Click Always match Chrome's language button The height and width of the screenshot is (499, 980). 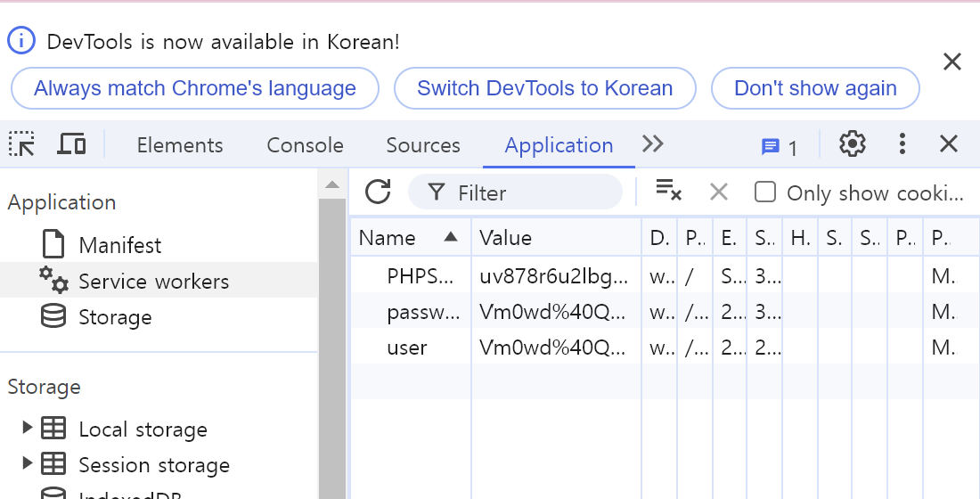coord(195,88)
